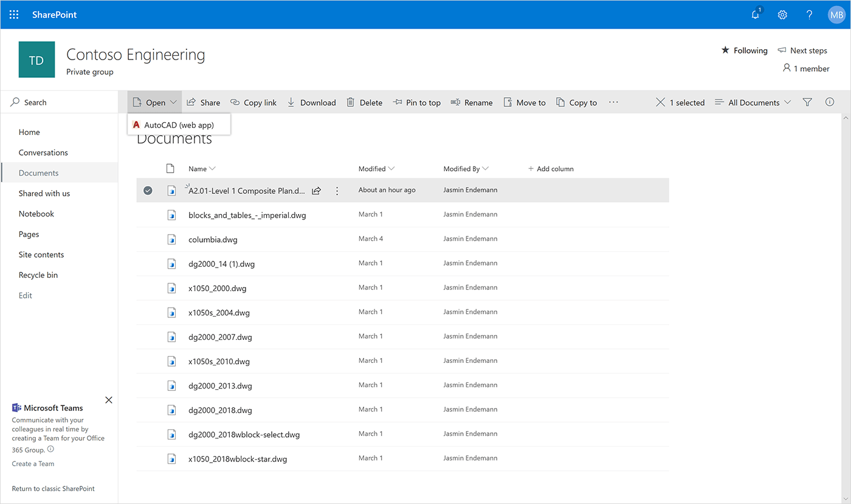Move the selected file to another location
The image size is (851, 504).
[x=524, y=102]
